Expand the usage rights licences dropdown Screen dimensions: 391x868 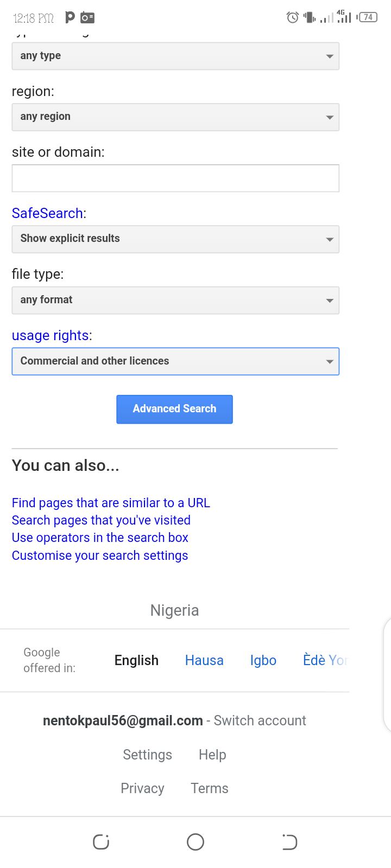click(x=175, y=361)
